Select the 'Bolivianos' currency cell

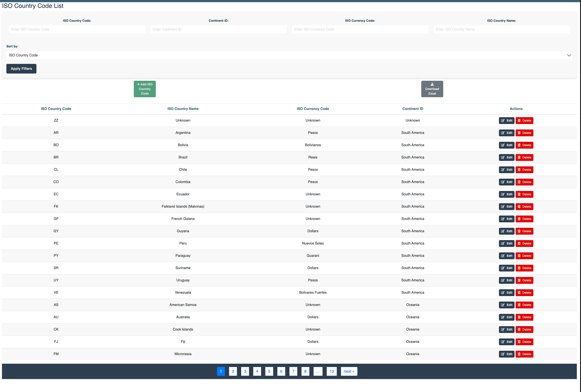313,145
